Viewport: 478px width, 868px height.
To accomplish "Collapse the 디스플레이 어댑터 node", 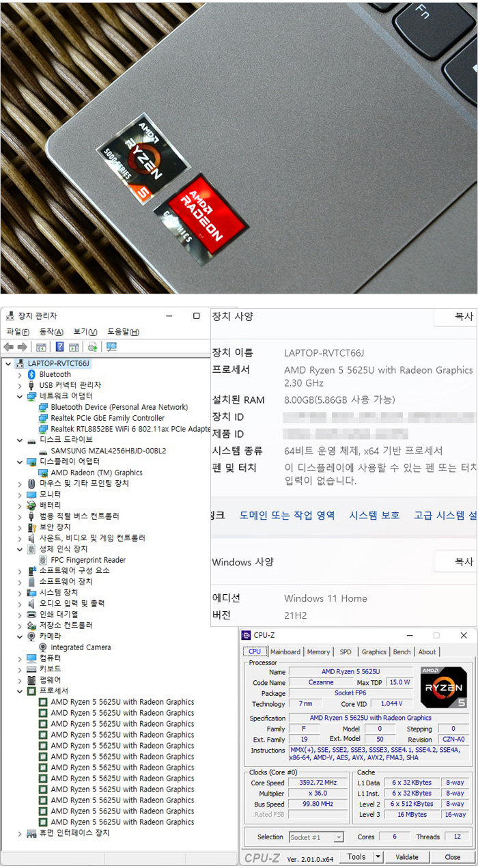I will pyautogui.click(x=20, y=462).
